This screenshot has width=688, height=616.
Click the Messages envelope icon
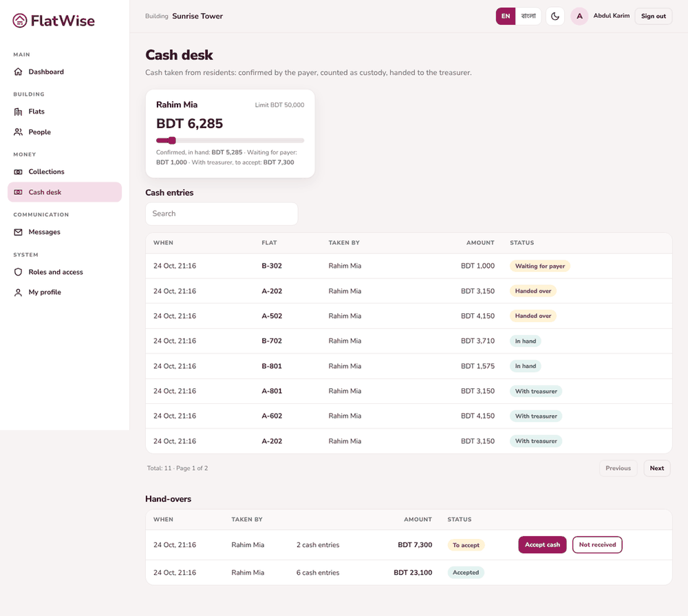click(18, 232)
